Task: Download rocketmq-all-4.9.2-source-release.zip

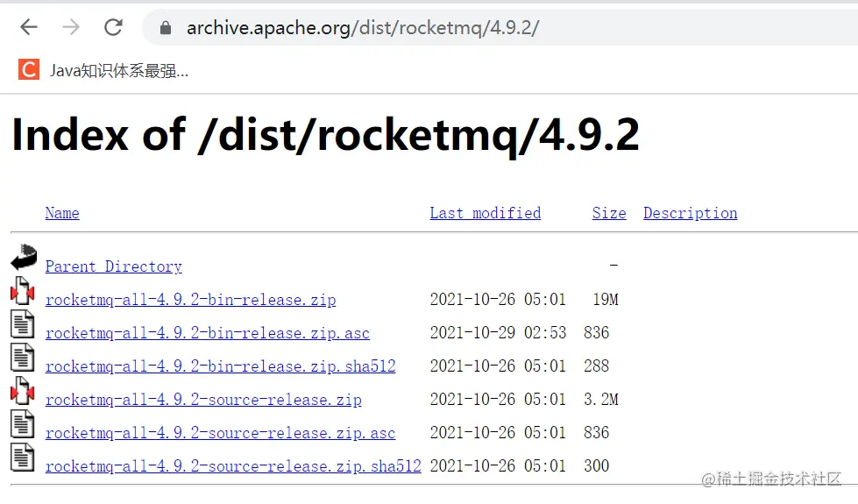Action: pyautogui.click(x=203, y=400)
